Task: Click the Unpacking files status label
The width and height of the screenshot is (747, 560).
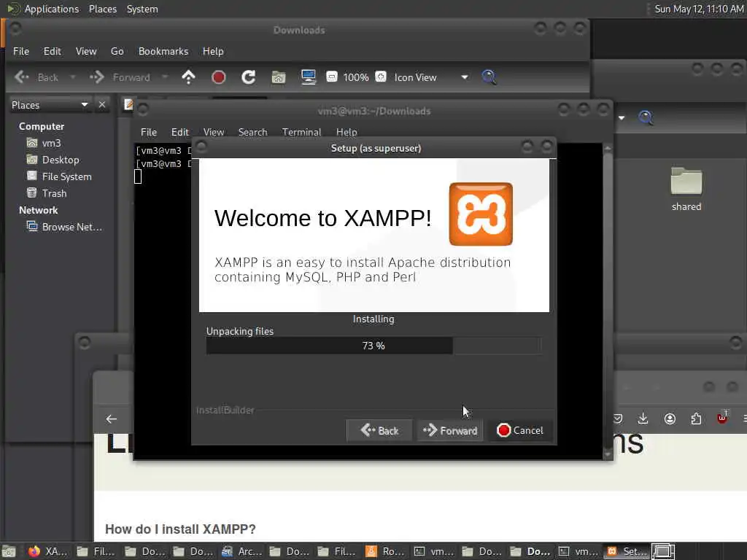Action: 239,331
